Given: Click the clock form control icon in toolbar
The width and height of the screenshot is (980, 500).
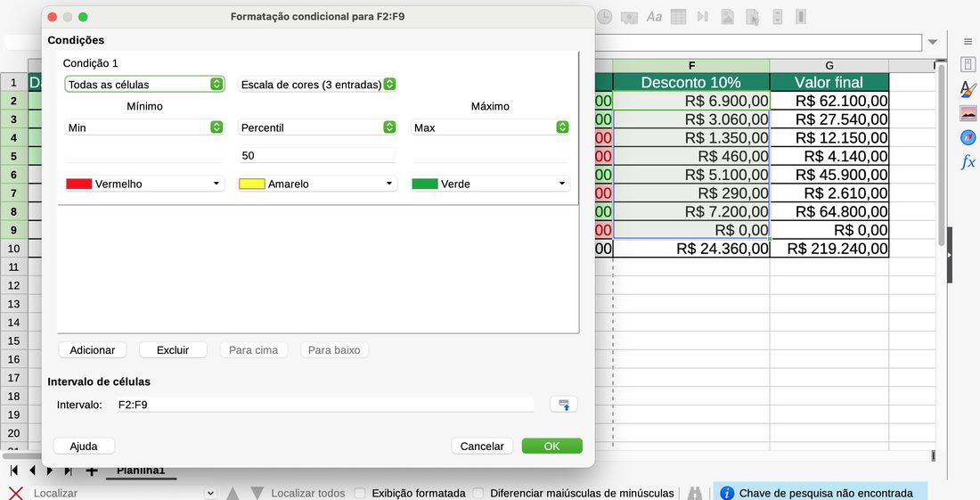Looking at the screenshot, I should [604, 17].
